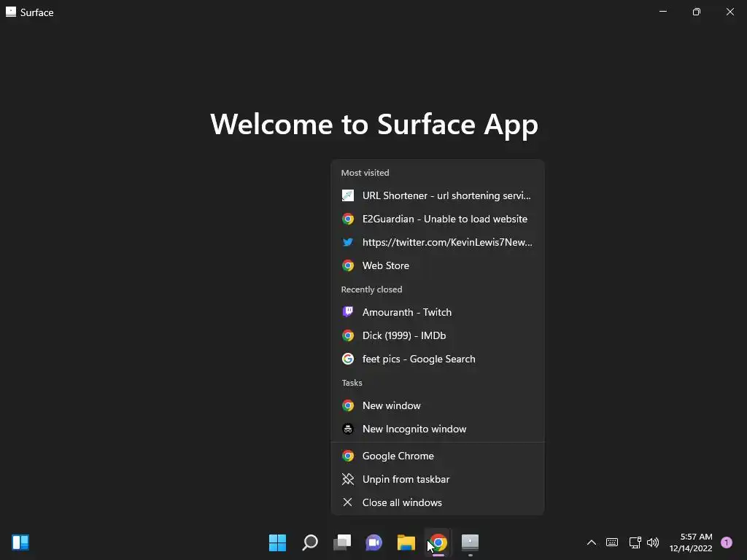747x560 pixels.
Task: Click the Recently closed section label
Action: pos(371,289)
